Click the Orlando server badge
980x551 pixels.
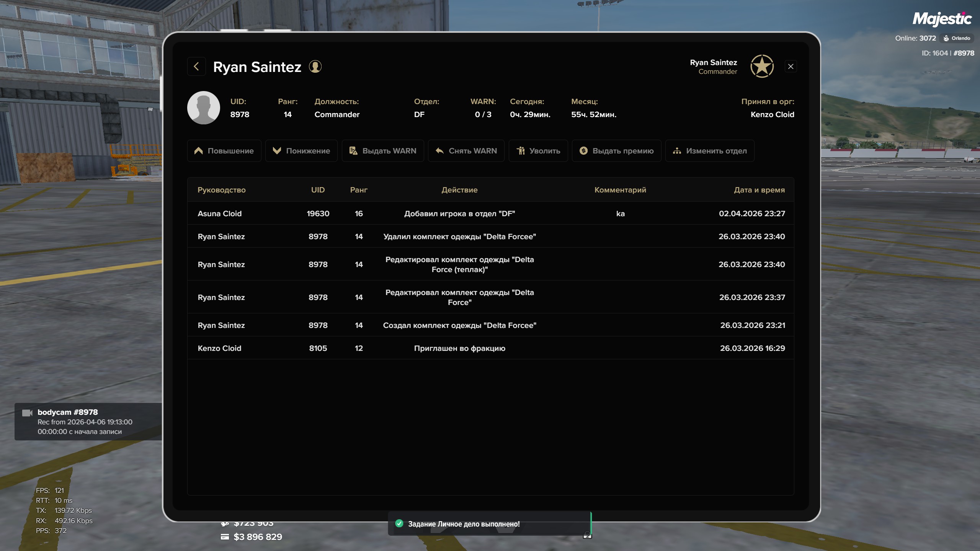click(x=957, y=38)
